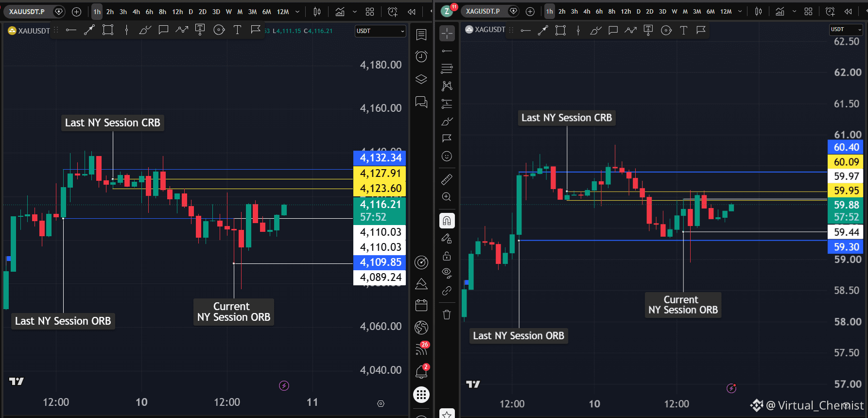868x418 pixels.
Task: Open the news feed icon with 26 badge
Action: [421, 349]
